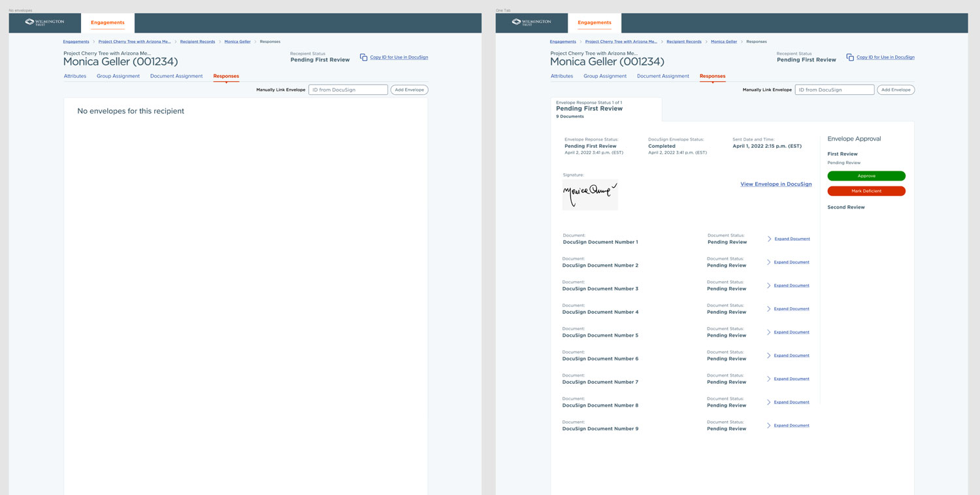Expand chevron for DocuSign Document Number 8
980x495 pixels.
click(x=769, y=402)
